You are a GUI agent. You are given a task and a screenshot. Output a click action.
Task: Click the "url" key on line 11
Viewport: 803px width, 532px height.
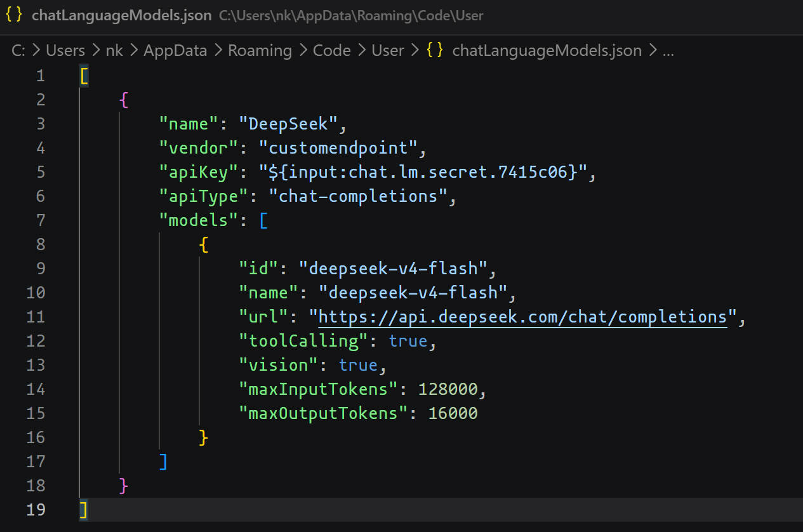[263, 317]
